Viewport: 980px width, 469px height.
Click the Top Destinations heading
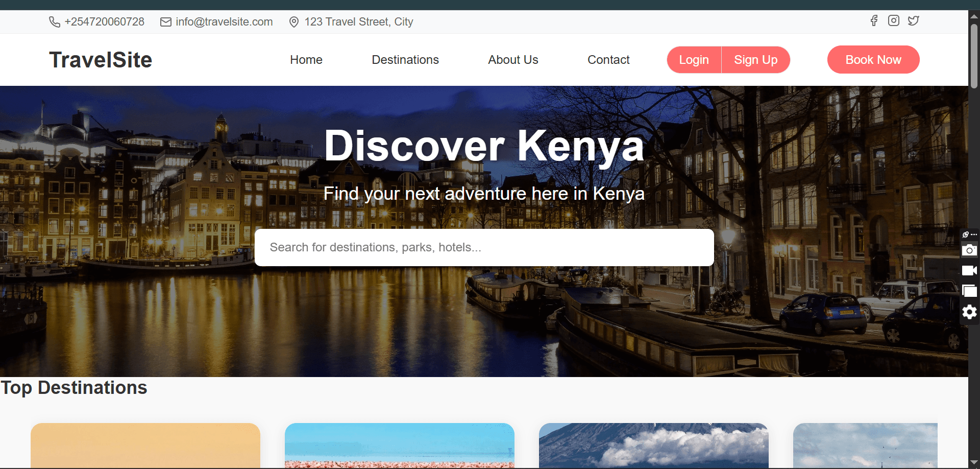tap(74, 388)
